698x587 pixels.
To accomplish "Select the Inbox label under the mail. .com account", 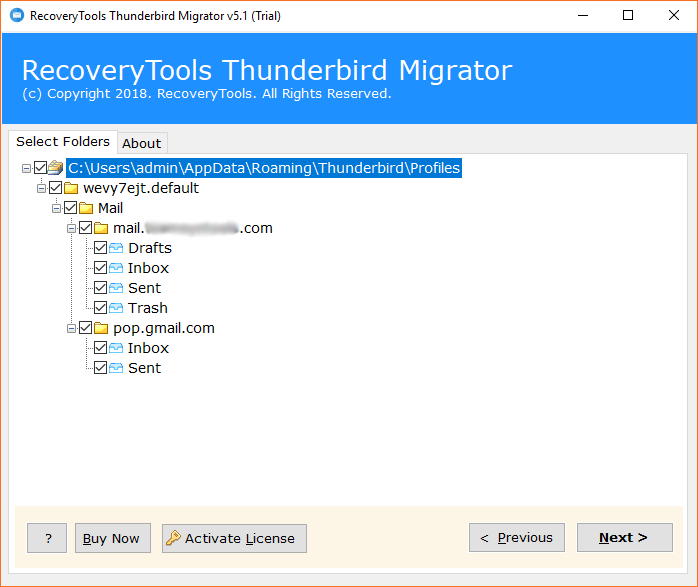I will (148, 268).
